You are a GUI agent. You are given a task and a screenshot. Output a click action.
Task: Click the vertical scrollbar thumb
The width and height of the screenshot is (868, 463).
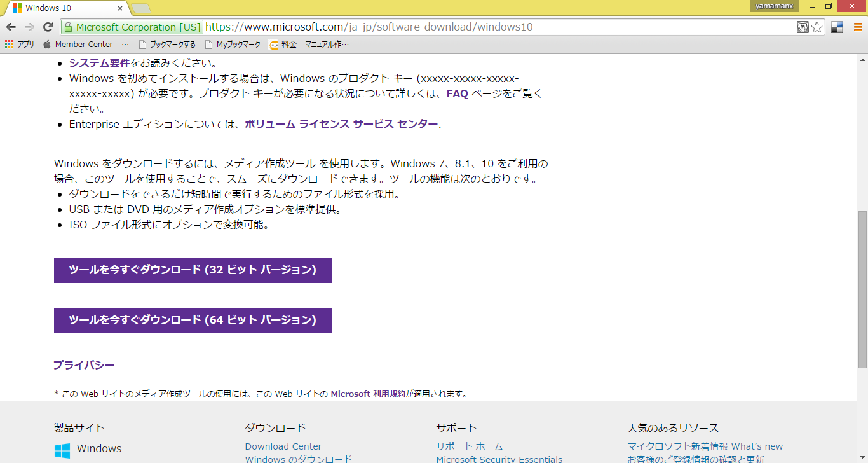pyautogui.click(x=862, y=289)
